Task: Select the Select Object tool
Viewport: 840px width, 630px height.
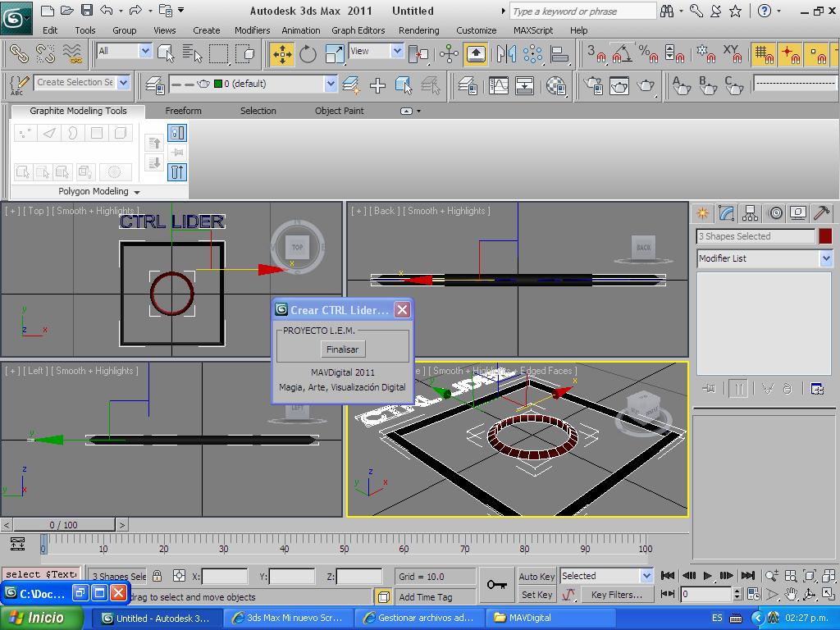Action: click(x=166, y=53)
